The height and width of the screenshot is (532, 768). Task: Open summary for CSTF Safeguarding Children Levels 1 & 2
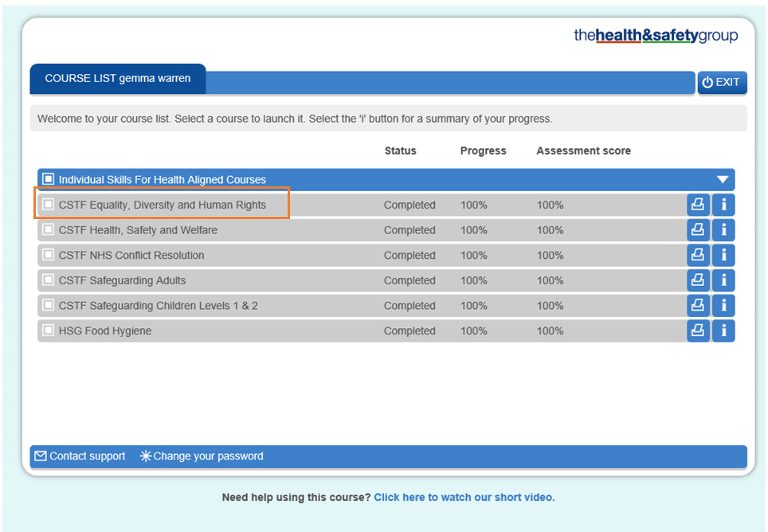point(723,305)
